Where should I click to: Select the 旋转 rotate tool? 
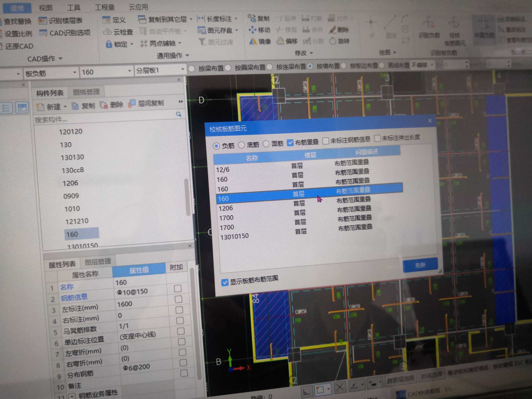339,41
